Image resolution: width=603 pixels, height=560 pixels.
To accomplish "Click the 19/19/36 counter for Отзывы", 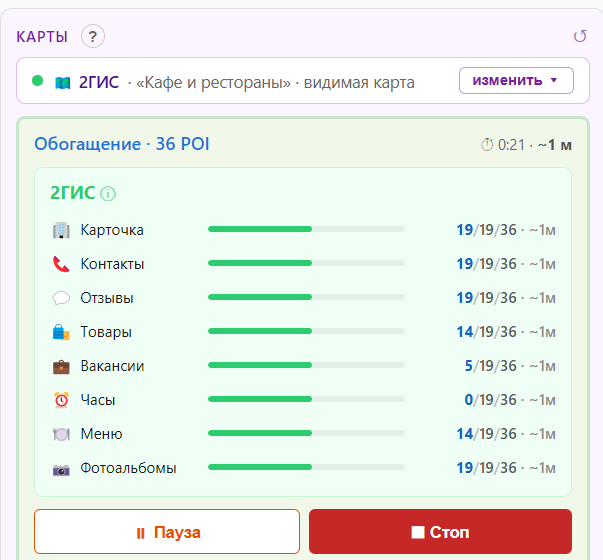I will tap(486, 298).
